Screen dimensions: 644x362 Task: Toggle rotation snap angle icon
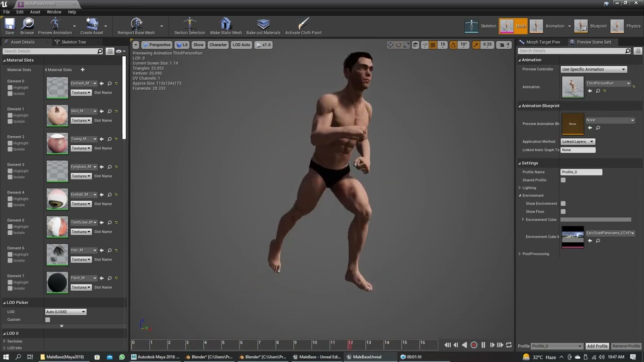click(x=453, y=45)
